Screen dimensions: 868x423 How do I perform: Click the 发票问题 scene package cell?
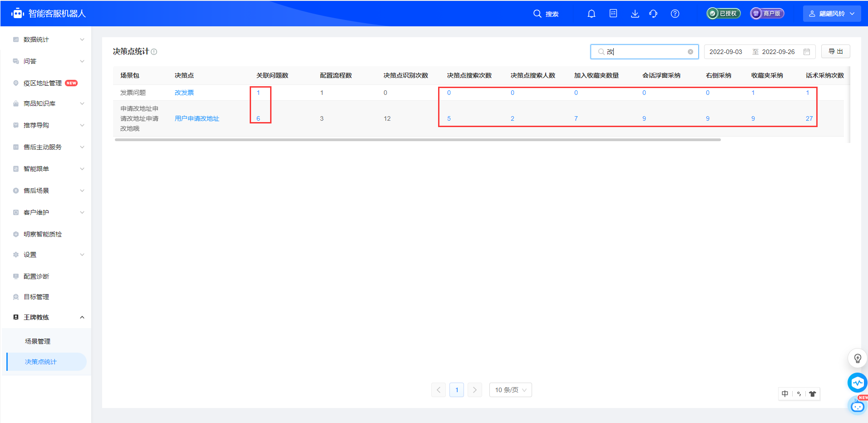point(133,93)
